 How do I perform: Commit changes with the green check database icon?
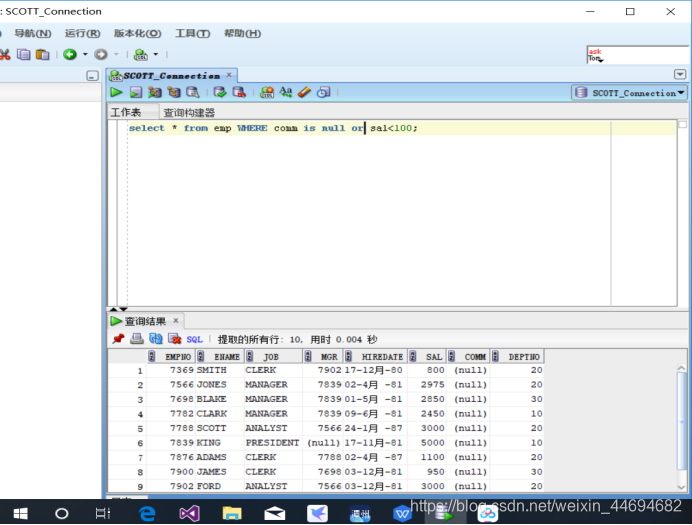(x=220, y=92)
